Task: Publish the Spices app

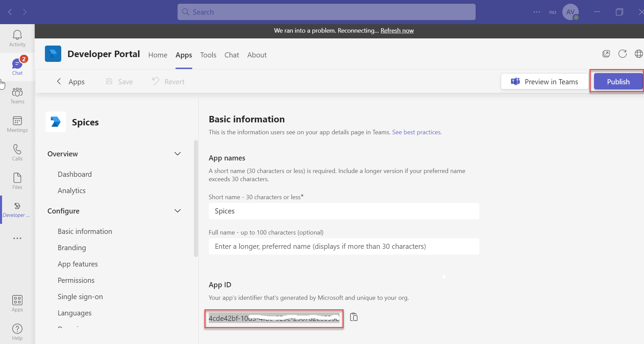Action: (618, 82)
